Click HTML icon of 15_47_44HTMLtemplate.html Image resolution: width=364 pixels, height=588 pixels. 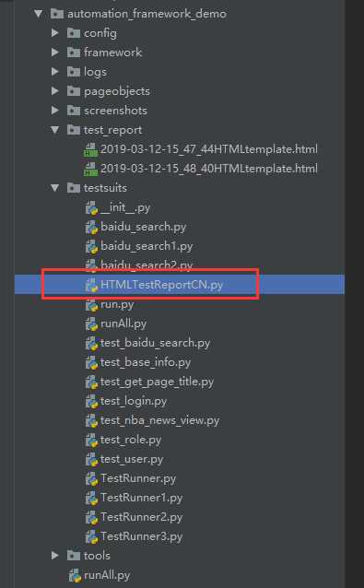[90, 149]
